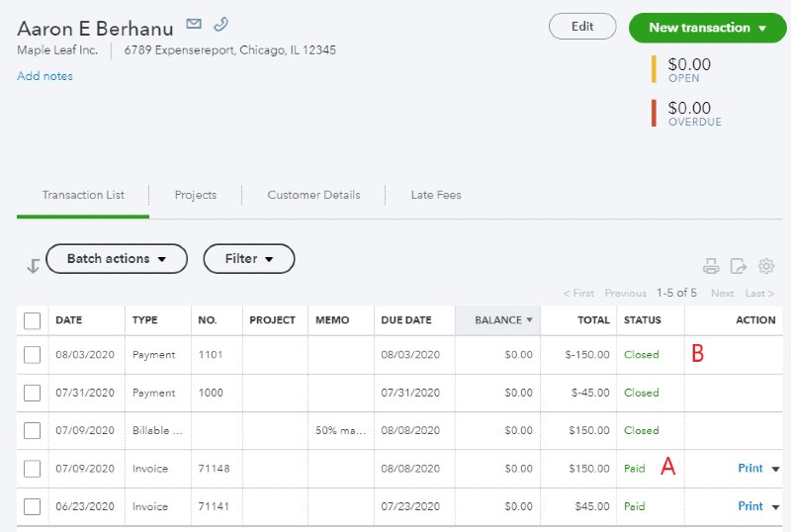
Task: Open the Filter dropdown
Action: point(249,259)
